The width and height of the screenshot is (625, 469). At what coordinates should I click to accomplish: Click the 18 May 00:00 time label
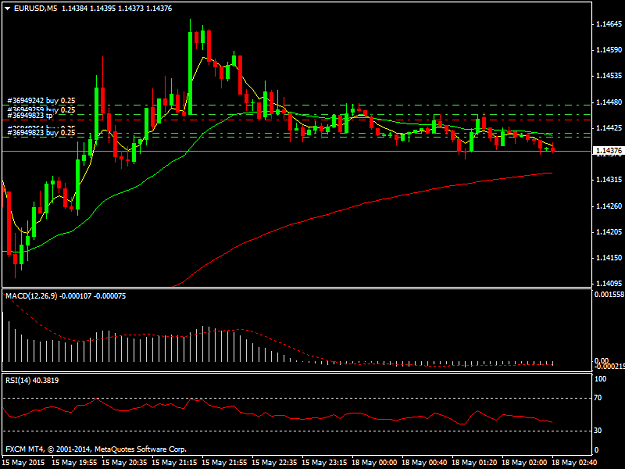click(x=374, y=463)
